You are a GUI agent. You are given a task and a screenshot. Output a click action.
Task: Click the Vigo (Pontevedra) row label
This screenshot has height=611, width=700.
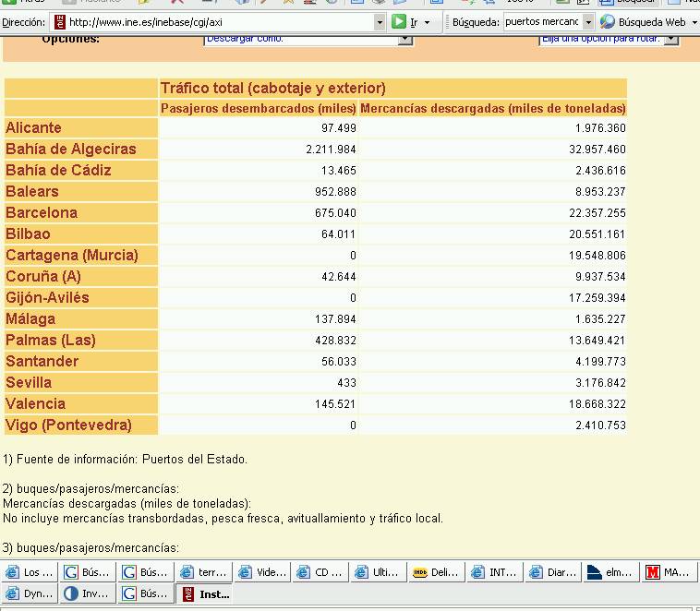68,425
